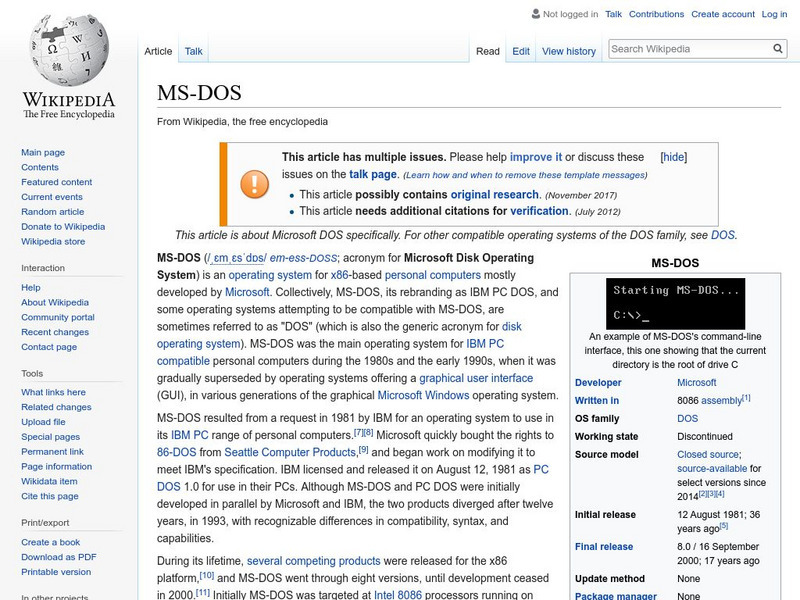This screenshot has width=800, height=600.
Task: Open the View history tab
Action: coord(568,51)
